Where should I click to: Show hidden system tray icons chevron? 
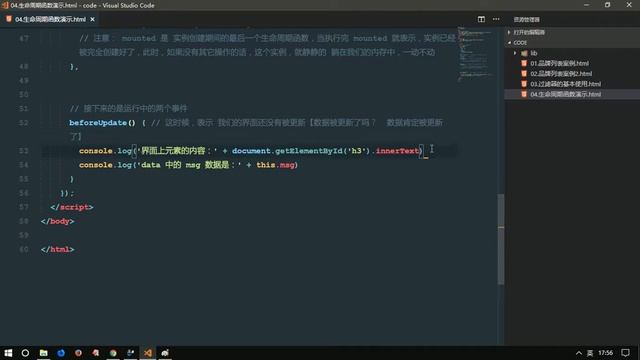579,353
